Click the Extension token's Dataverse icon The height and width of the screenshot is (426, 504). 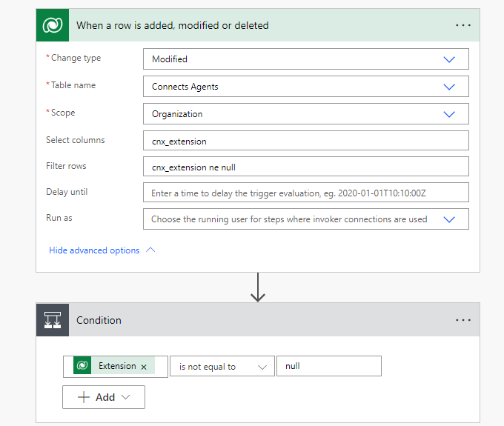click(82, 365)
